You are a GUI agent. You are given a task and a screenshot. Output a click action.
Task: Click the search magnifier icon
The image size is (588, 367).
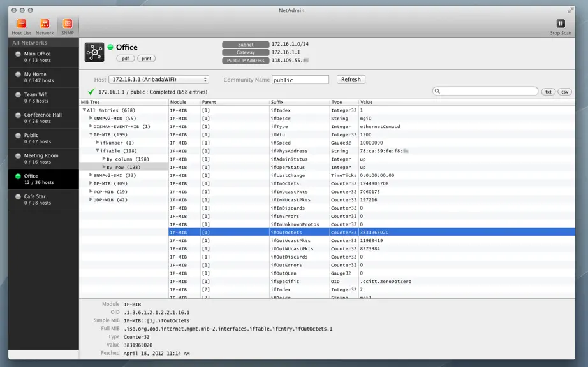pyautogui.click(x=437, y=91)
